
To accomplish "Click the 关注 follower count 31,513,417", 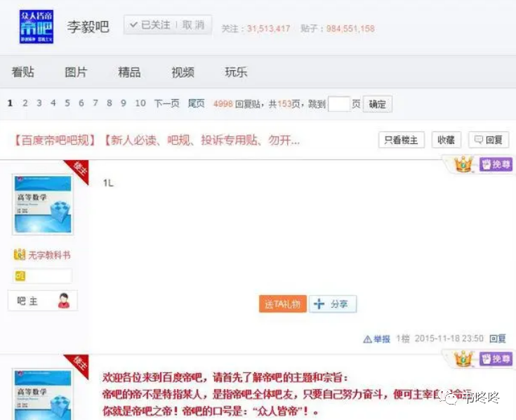I will pyautogui.click(x=268, y=29).
